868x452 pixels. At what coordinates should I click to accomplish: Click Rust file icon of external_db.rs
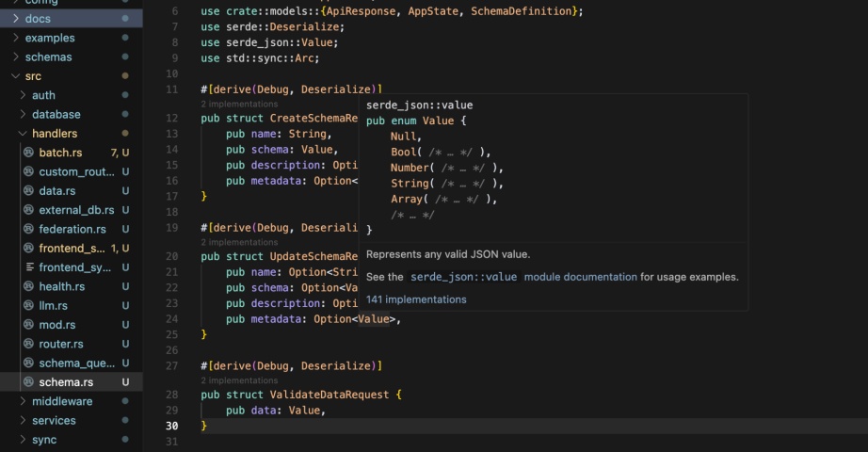(29, 210)
